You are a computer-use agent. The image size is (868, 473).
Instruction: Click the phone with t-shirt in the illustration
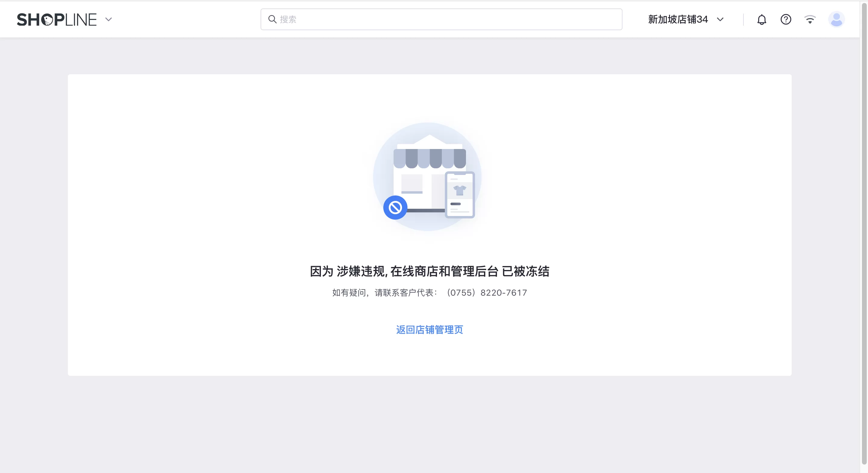(x=460, y=195)
